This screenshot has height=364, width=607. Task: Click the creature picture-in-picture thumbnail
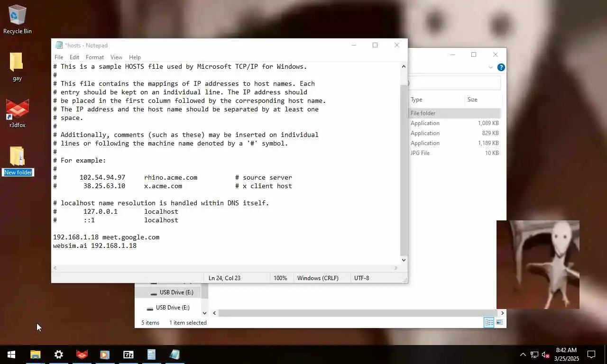pos(538,264)
